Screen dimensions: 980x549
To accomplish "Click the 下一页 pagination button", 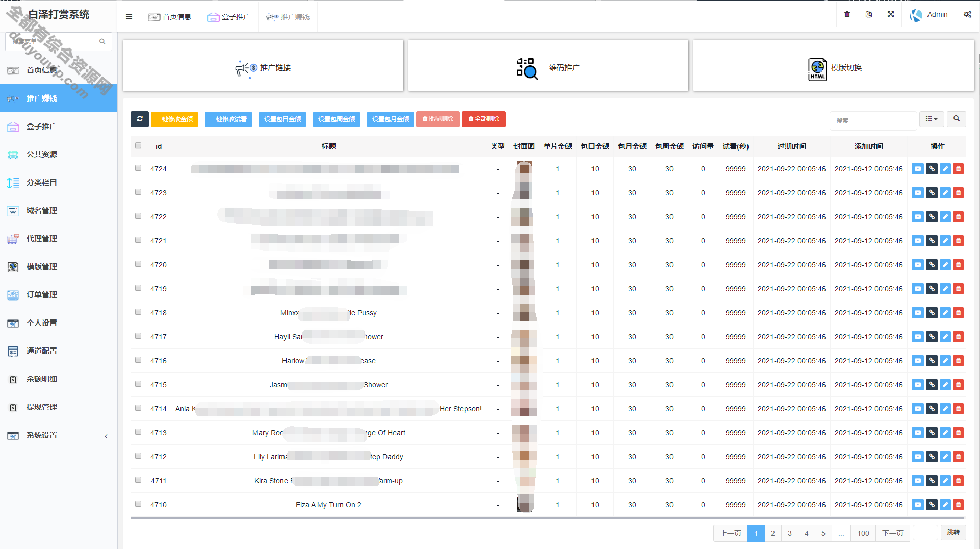I will pos(893,533).
